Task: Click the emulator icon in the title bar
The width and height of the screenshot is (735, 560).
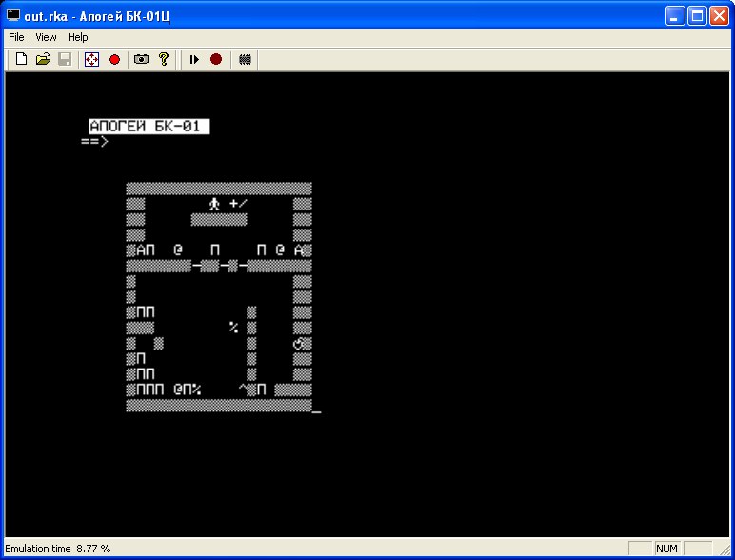Action: click(12, 15)
